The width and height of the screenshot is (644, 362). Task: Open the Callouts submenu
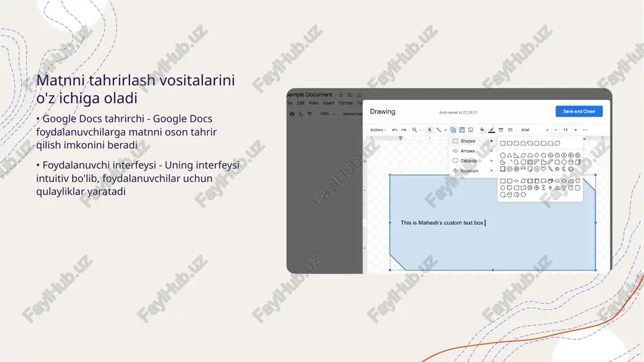coord(472,160)
